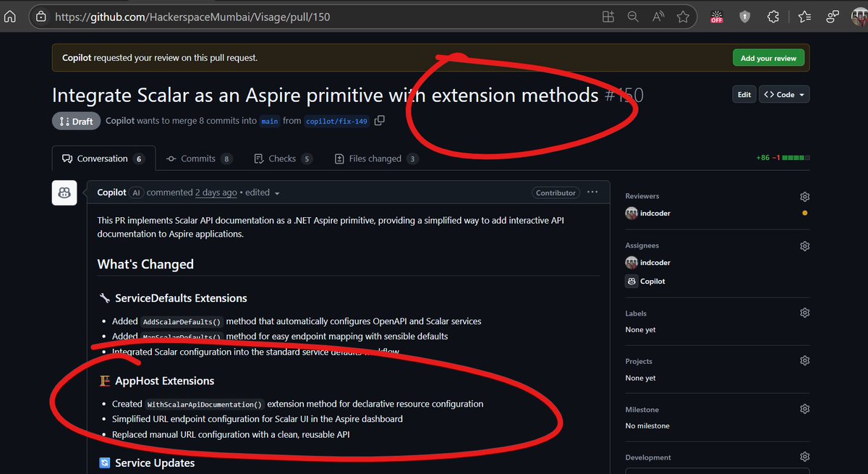The width and height of the screenshot is (868, 474).
Task: Click the '2 days ago' timestamp link
Action: tap(216, 192)
